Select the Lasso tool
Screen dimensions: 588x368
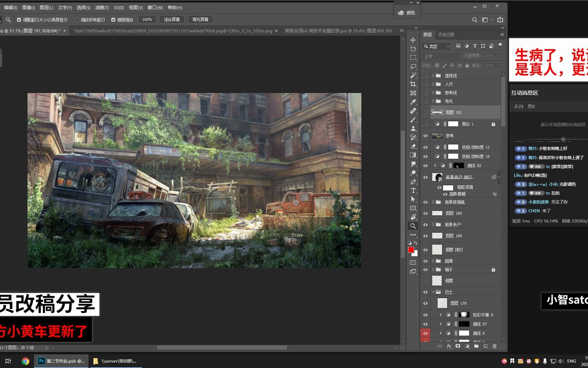[x=413, y=66]
